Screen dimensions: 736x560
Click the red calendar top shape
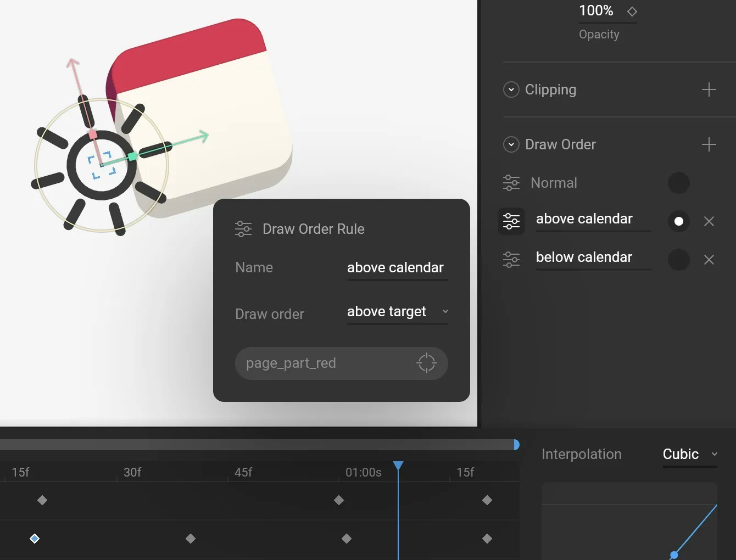coord(189,55)
